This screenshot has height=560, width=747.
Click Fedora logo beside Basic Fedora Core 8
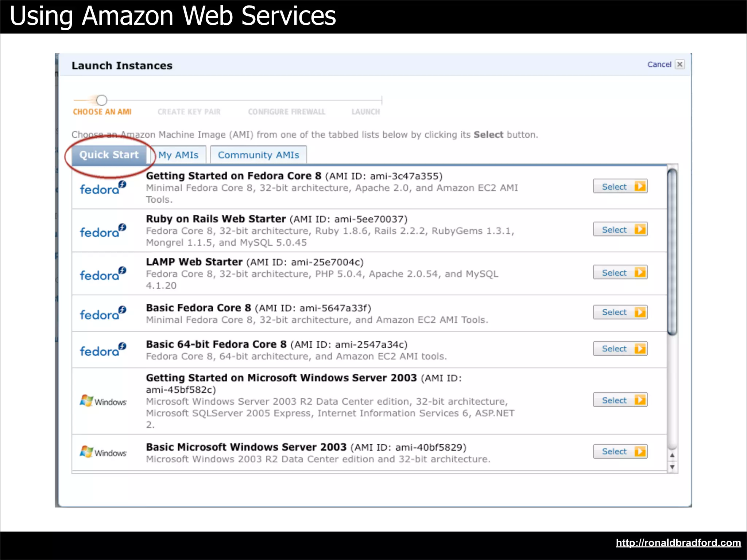(x=103, y=313)
